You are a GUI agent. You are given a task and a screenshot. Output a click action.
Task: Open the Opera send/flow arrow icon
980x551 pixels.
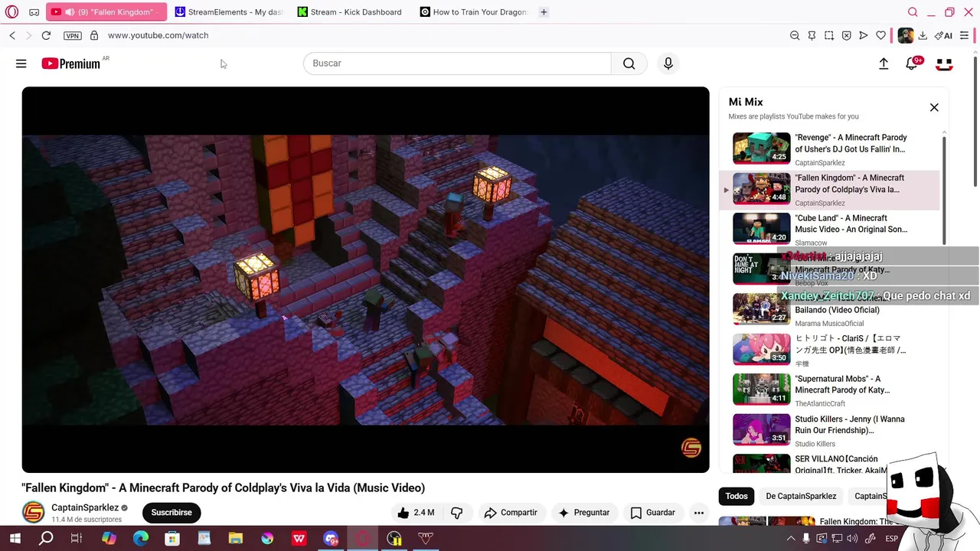(864, 35)
